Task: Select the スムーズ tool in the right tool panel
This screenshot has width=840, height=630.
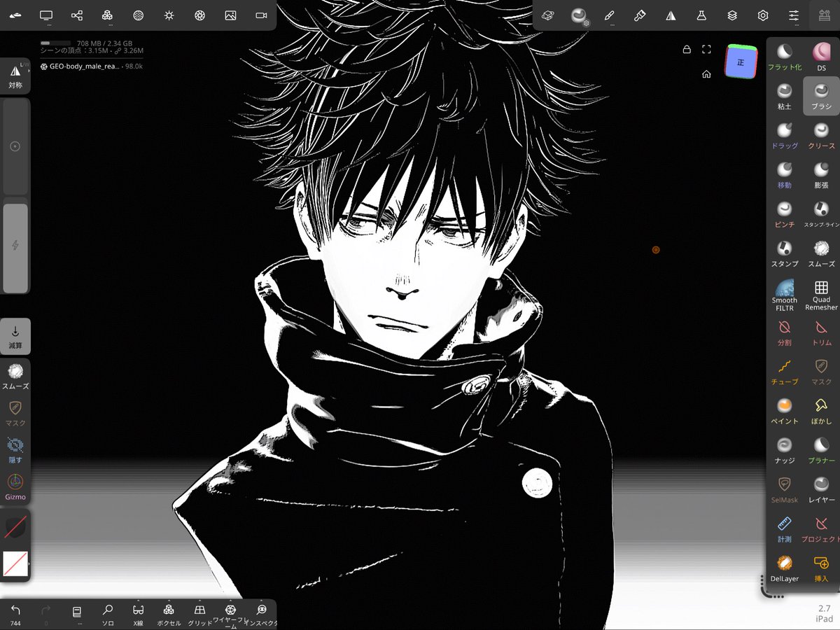Action: tap(821, 253)
